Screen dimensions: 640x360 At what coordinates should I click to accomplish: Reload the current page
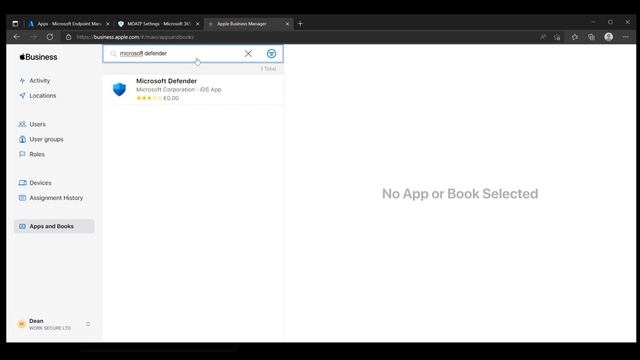click(x=50, y=37)
